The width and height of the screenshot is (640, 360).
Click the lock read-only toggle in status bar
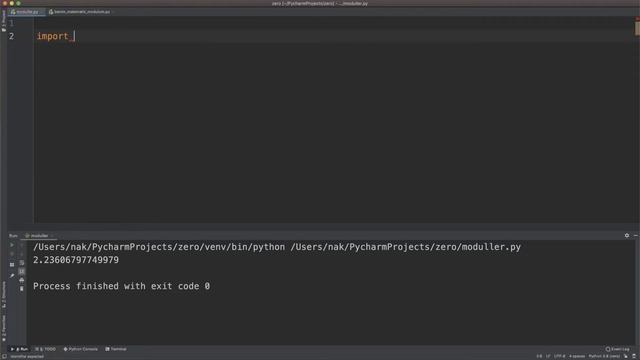tap(626, 356)
